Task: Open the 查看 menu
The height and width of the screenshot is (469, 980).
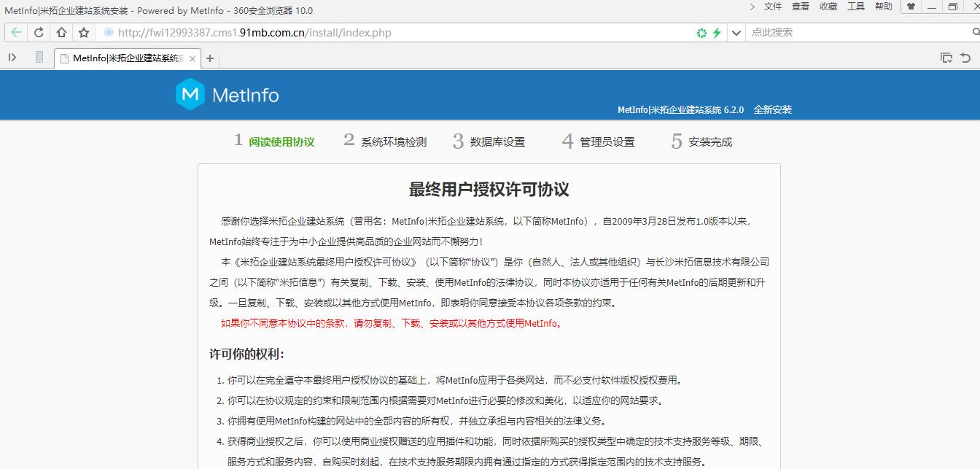Action: [801, 7]
